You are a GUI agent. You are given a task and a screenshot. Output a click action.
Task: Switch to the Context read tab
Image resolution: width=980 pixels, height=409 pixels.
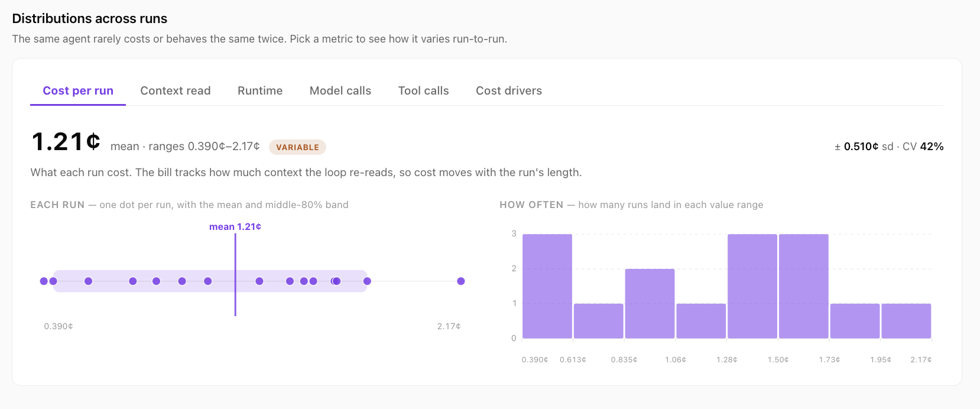coord(176,90)
